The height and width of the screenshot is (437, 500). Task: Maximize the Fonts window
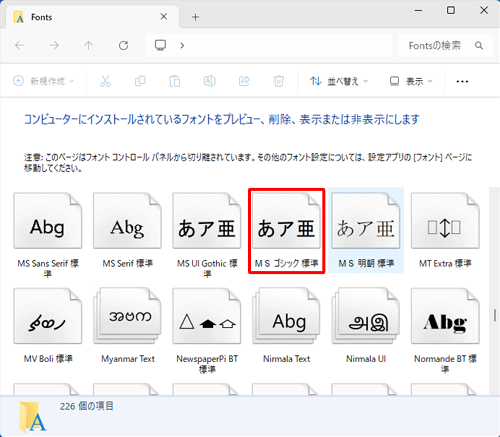(451, 11)
